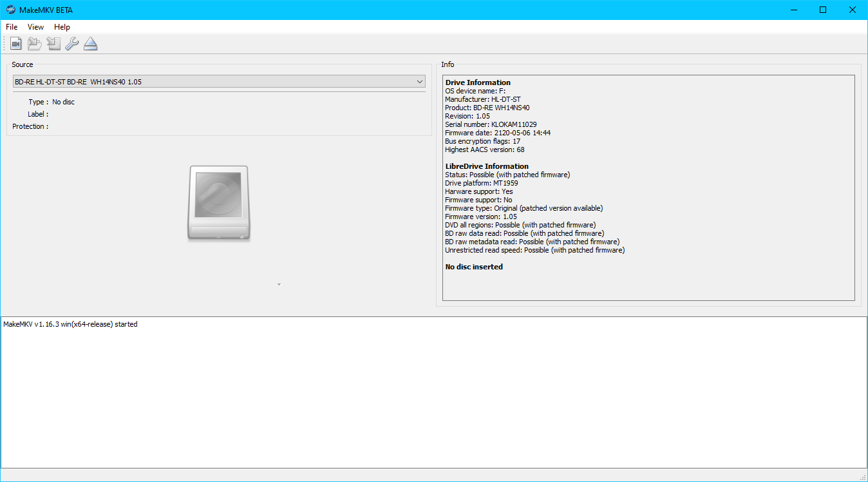This screenshot has height=482, width=868.
Task: Click the 'MakeMKV v1.16.3' log line
Action: pyautogui.click(x=70, y=324)
